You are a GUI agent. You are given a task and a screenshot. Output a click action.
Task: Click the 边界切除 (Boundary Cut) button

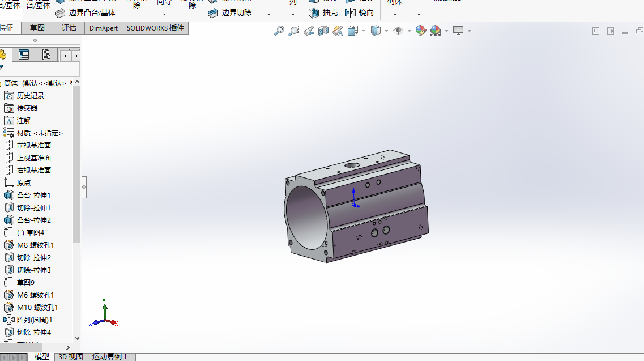[x=230, y=12]
